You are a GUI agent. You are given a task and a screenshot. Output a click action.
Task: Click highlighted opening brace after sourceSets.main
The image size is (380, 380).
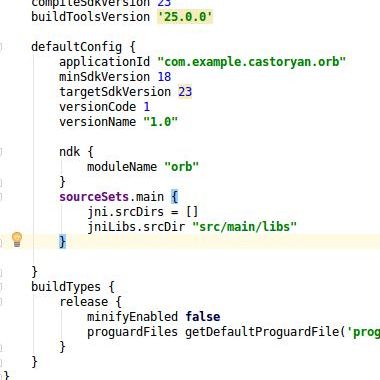point(175,197)
